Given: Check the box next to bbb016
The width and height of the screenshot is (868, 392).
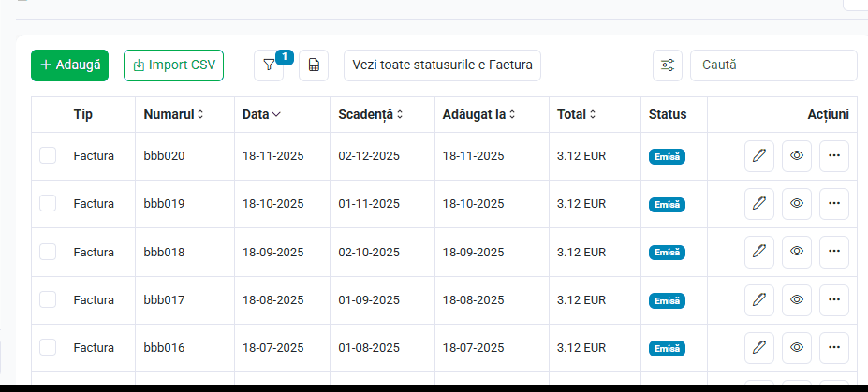Looking at the screenshot, I should point(48,347).
